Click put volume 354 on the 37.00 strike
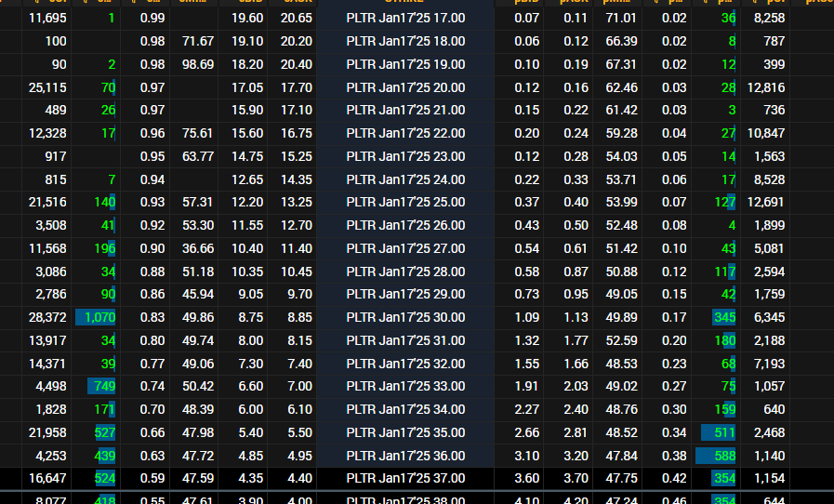This screenshot has width=834, height=504. point(725,479)
